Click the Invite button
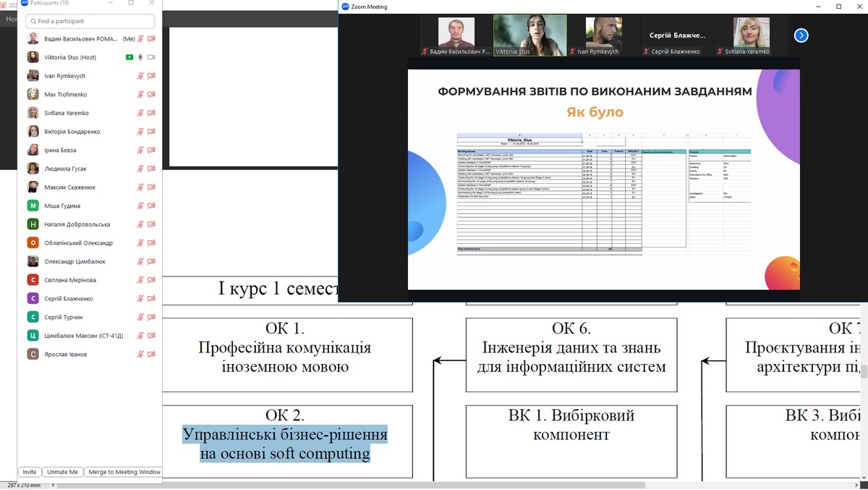 29,472
